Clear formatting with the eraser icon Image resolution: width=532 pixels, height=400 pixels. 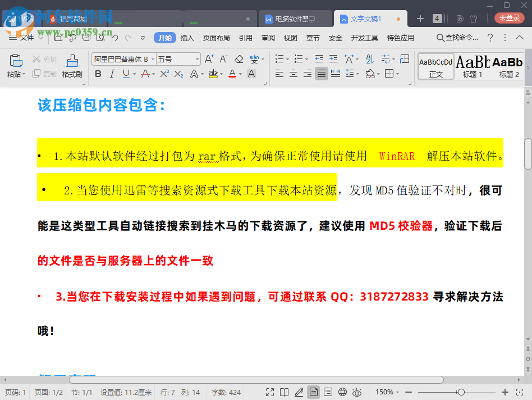click(239, 58)
